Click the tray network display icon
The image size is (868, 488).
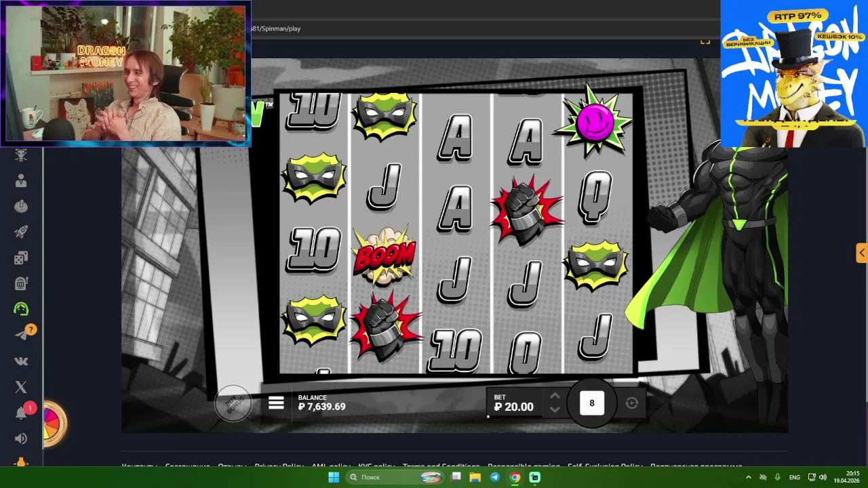(x=811, y=477)
